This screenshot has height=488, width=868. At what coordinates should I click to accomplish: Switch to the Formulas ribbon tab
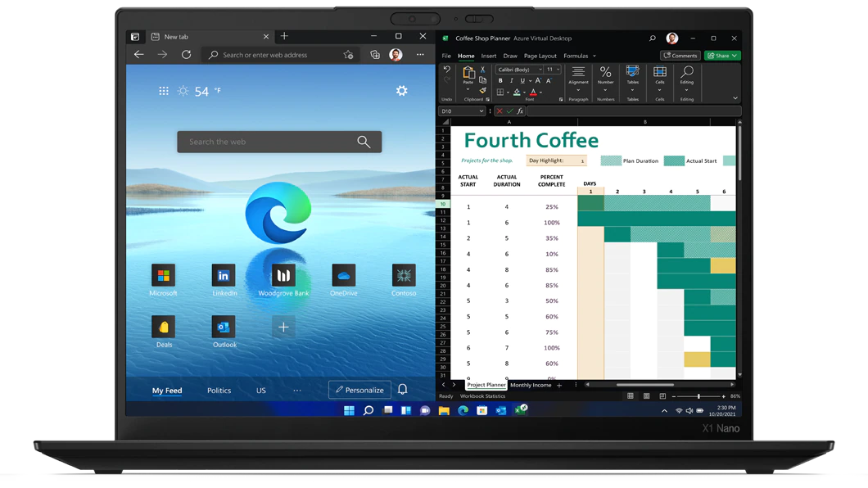pyautogui.click(x=576, y=56)
